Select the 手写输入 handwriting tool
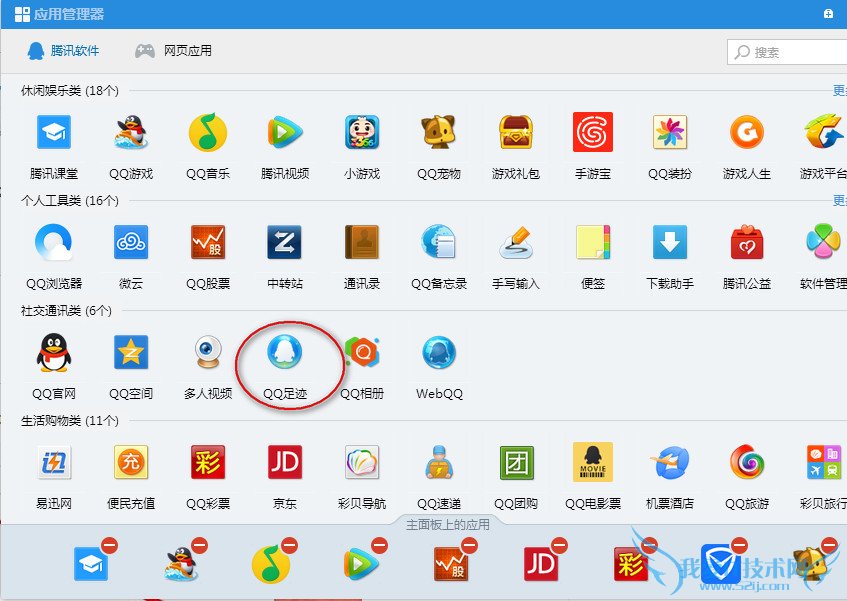The width and height of the screenshot is (847, 601). [516, 242]
